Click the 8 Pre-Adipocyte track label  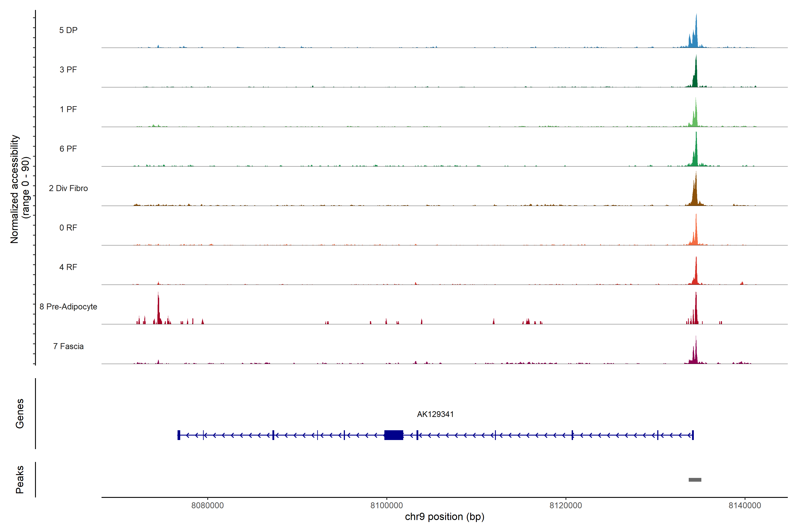(x=68, y=307)
